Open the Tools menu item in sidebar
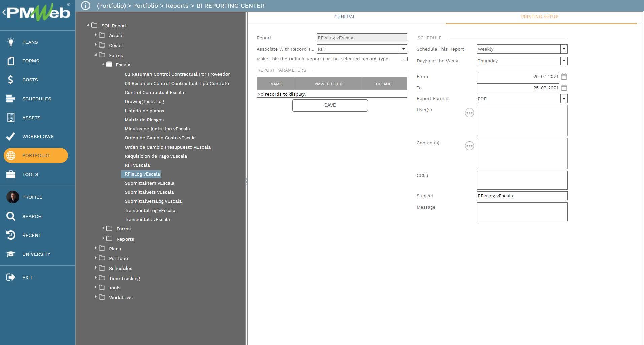Viewport: 644px width, 345px height. [x=30, y=174]
